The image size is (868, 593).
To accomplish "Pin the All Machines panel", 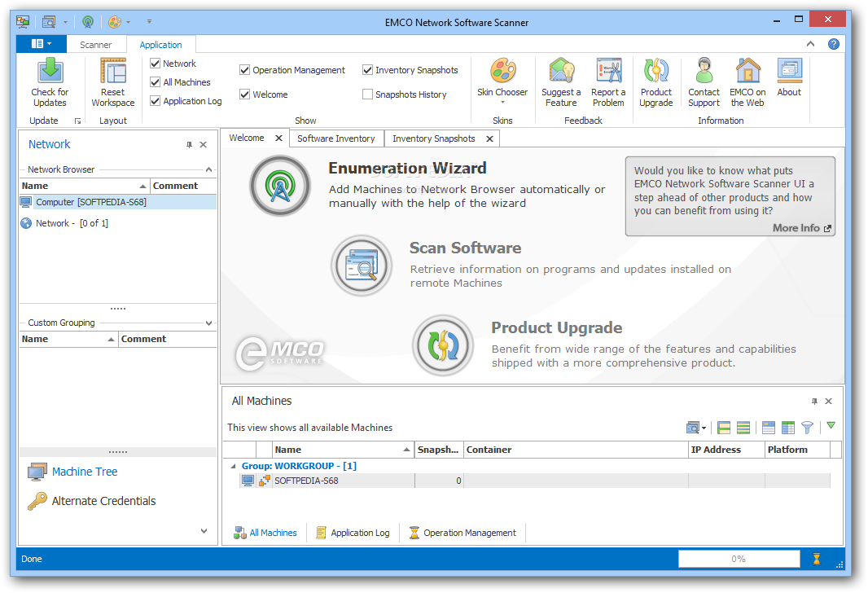I will pyautogui.click(x=814, y=401).
